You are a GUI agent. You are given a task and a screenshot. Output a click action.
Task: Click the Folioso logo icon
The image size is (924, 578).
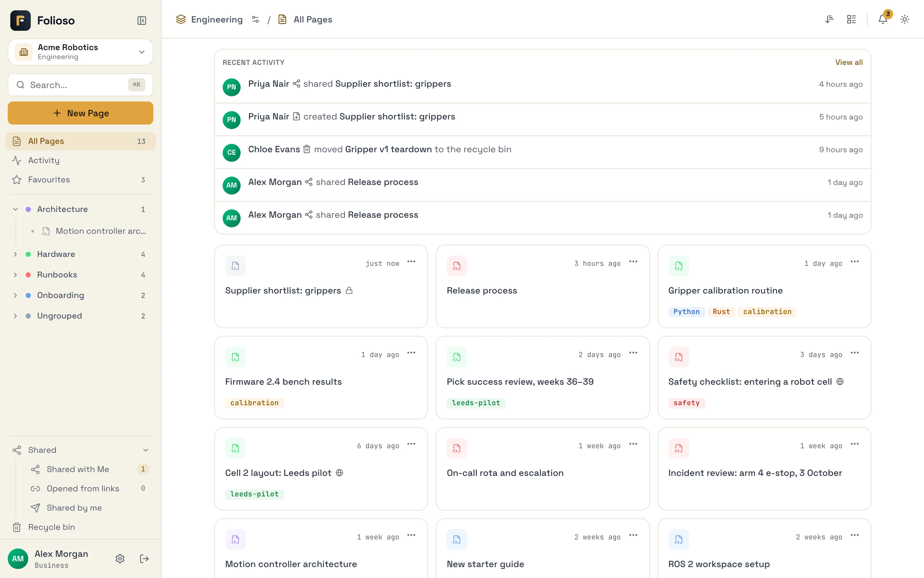[21, 20]
